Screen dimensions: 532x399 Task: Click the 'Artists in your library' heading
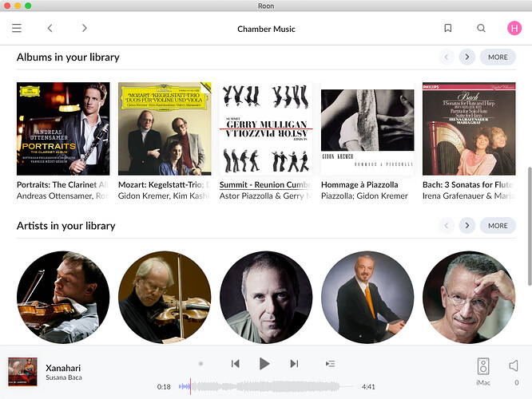(x=66, y=226)
